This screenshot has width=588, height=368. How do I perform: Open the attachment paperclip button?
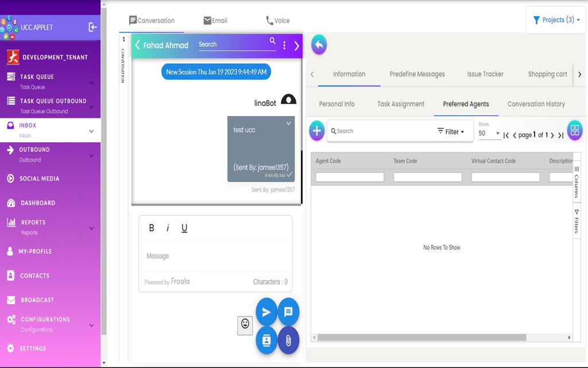[288, 340]
